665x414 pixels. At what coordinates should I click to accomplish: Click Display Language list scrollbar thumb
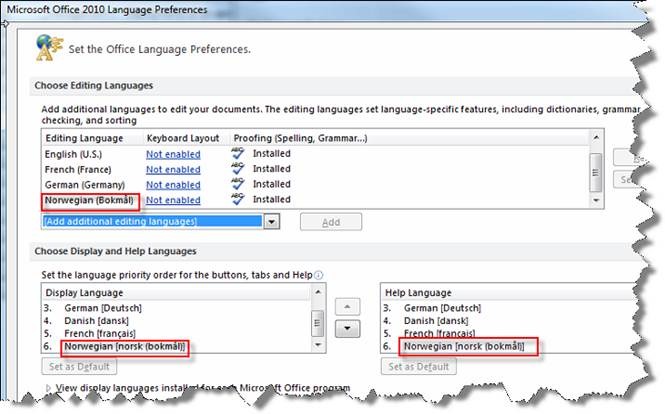(318, 323)
